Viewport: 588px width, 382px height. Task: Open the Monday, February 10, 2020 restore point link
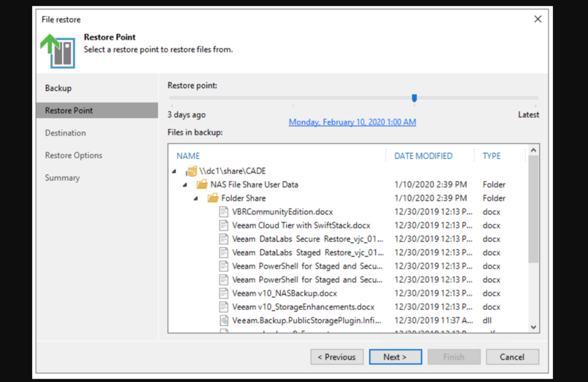click(x=352, y=122)
